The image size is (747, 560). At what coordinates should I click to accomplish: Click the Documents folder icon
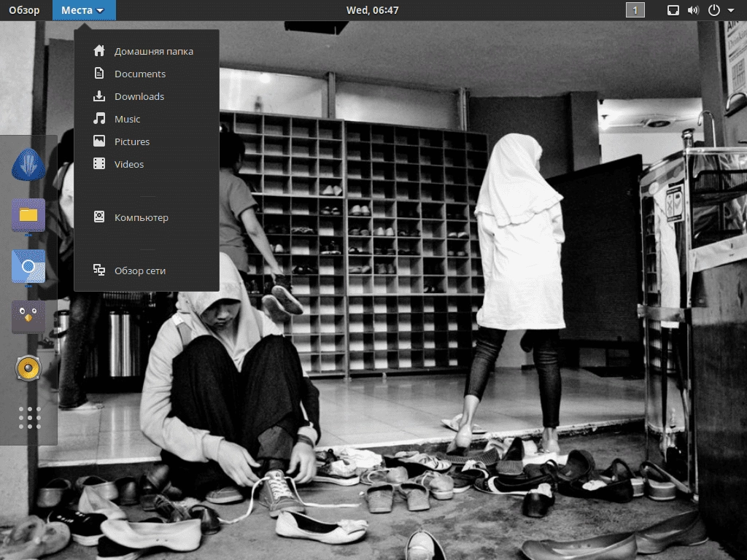tap(99, 74)
